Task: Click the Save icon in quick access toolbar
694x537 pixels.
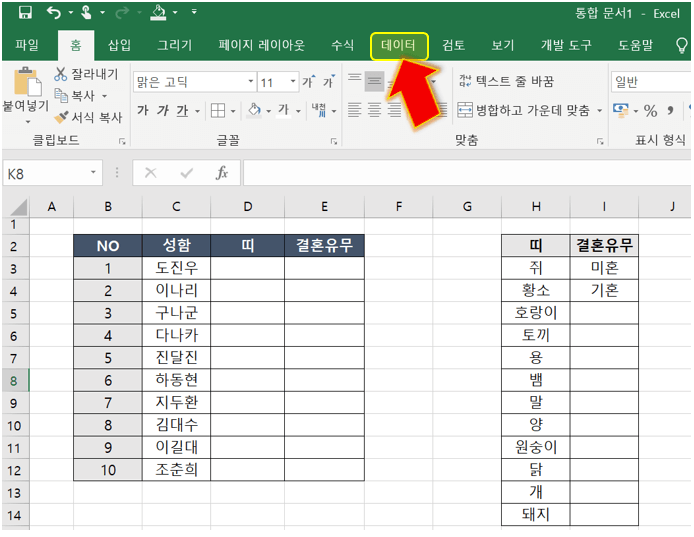Action: (25, 12)
